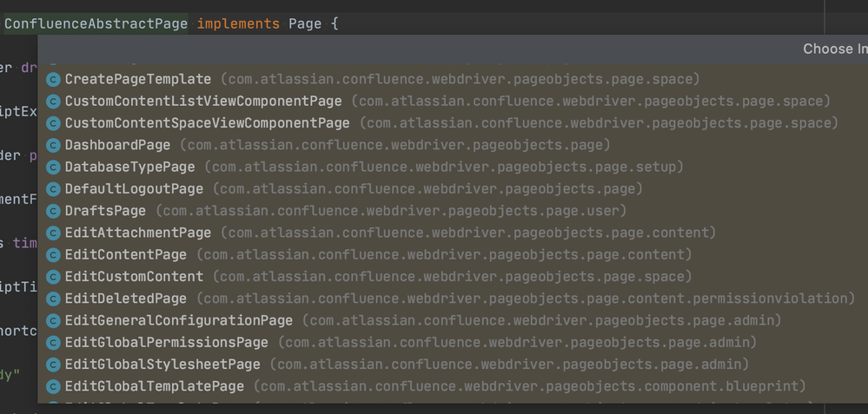Click the Page interface name in editor
This screenshot has width=868, height=414.
point(305,24)
